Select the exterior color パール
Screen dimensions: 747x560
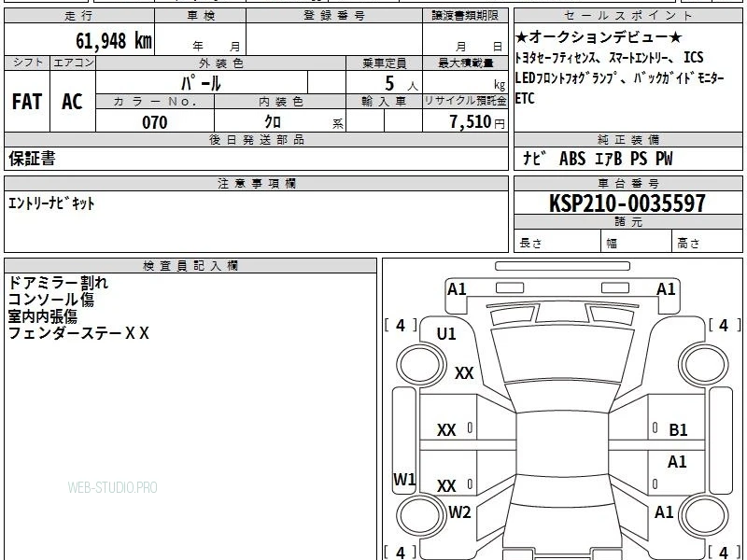pos(201,83)
